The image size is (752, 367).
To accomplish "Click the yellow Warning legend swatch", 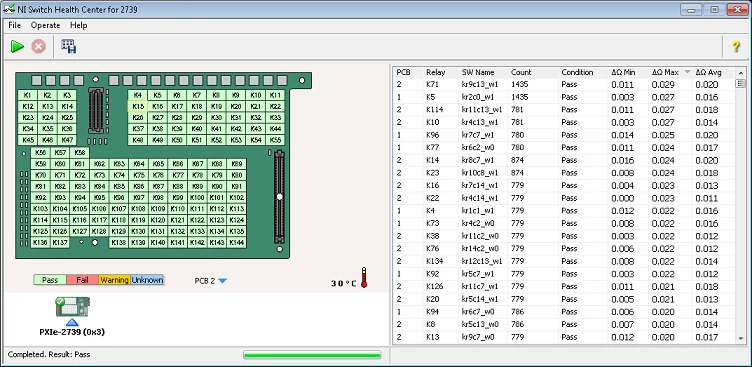I will [114, 280].
